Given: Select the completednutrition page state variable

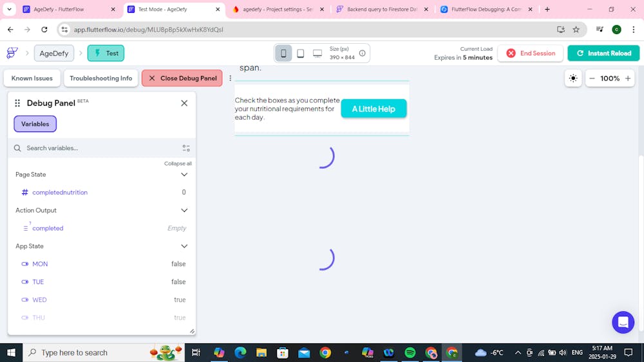Looking at the screenshot, I should [102, 193].
